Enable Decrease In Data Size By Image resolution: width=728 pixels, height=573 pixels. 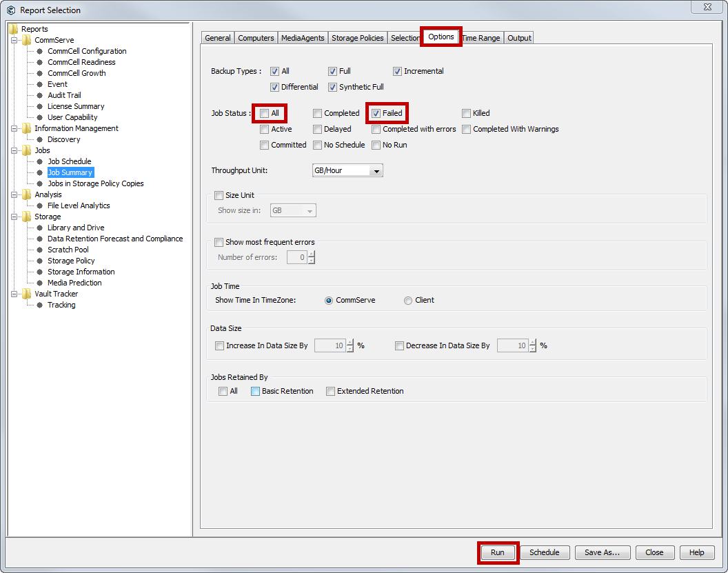point(399,346)
